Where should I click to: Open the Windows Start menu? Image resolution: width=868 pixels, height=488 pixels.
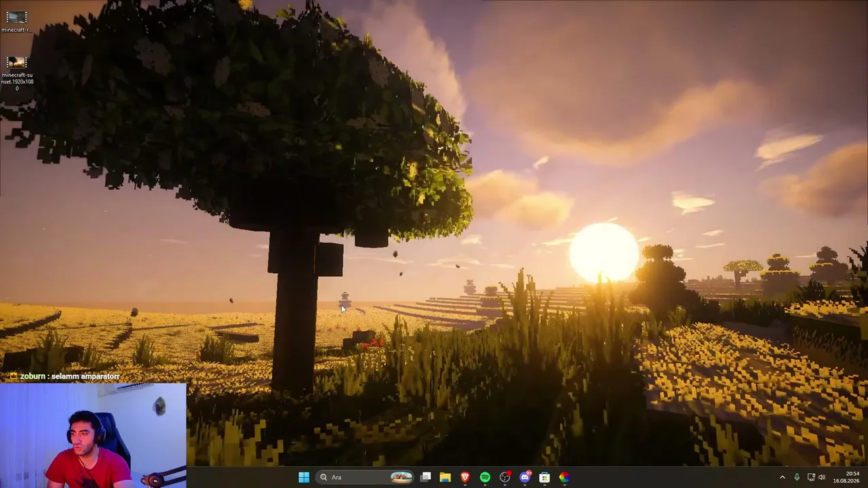point(304,477)
